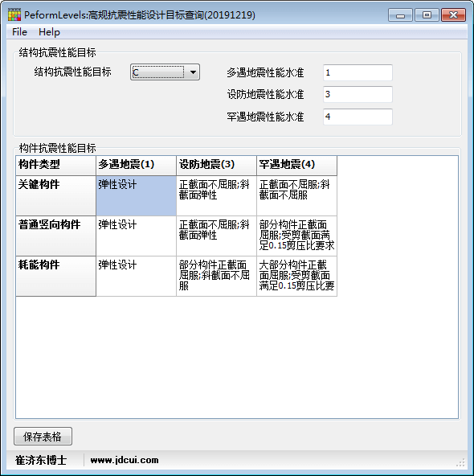Expand the 结构抗震性能目标 dropdown arrow
Image resolution: width=474 pixels, height=476 pixels.
pos(193,72)
